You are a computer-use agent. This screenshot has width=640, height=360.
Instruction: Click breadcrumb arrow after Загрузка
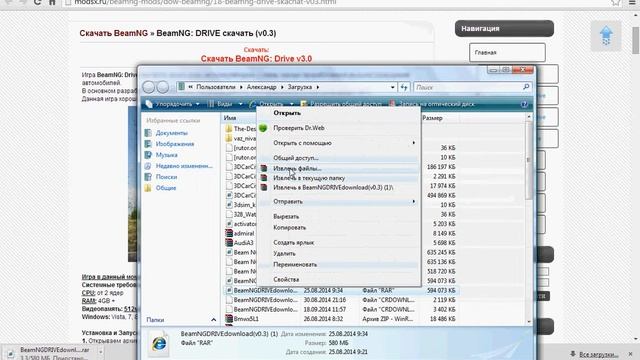(x=318, y=87)
